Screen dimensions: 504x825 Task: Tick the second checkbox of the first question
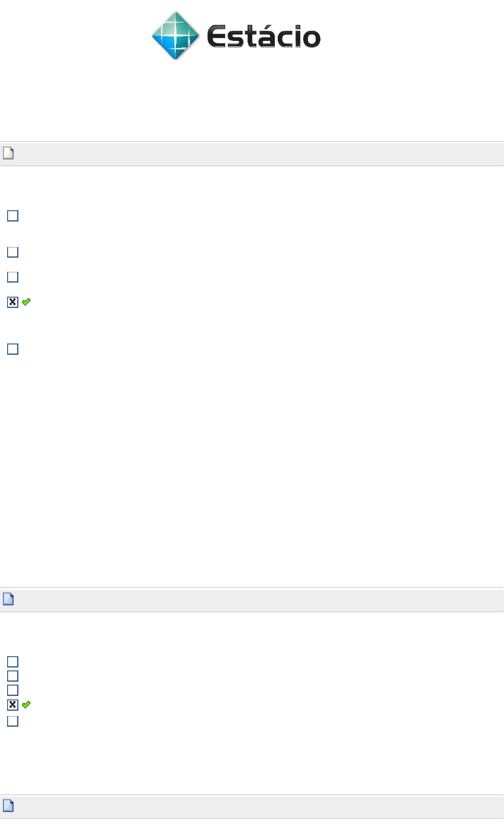[12, 252]
